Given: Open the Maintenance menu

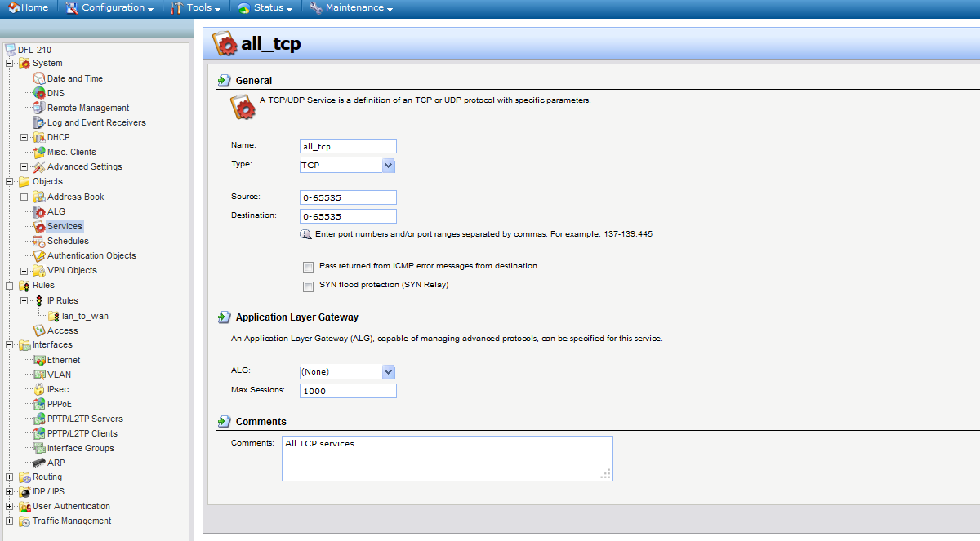Looking at the screenshot, I should (x=351, y=8).
